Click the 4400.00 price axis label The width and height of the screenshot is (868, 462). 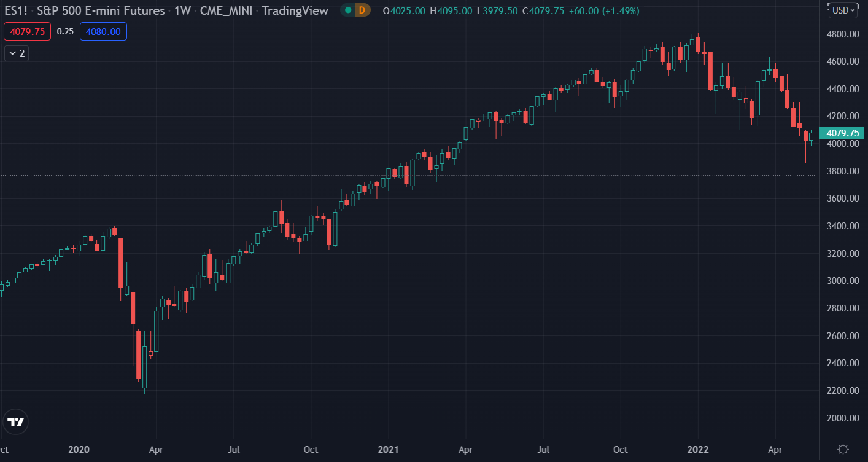(842, 89)
